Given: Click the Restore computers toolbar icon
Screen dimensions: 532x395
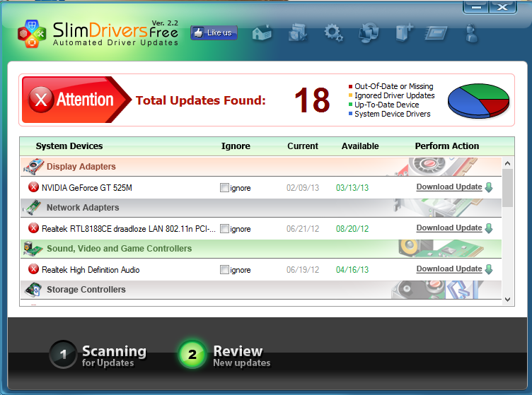Looking at the screenshot, I should (369, 33).
